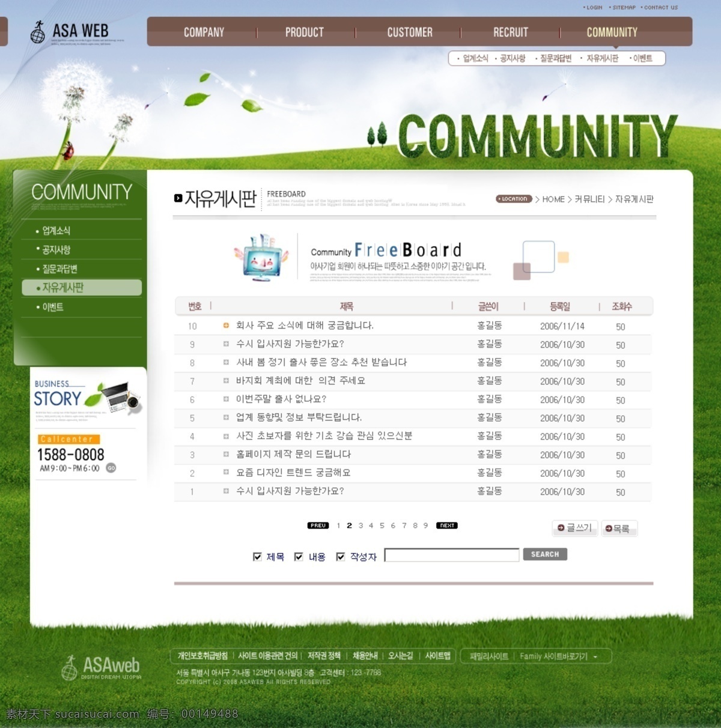Viewport: 721px width, 728px height.
Task: Go to page 1 in pagination
Action: click(x=338, y=526)
